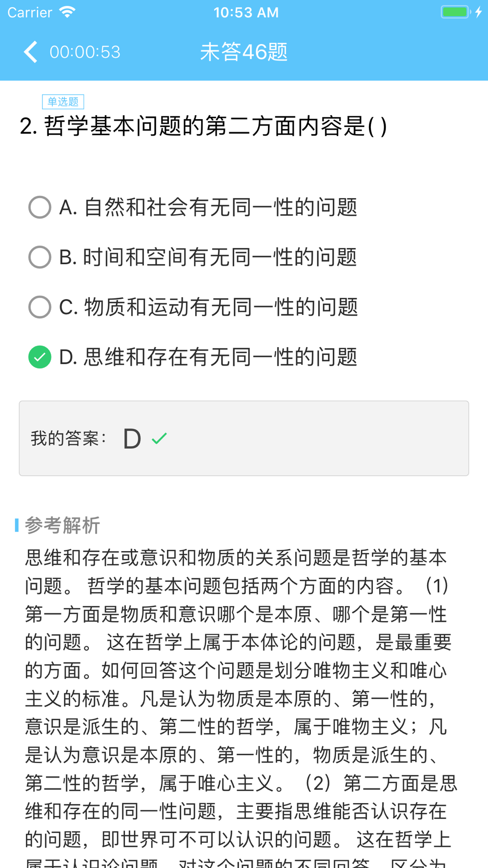Click the green checkmark beside answer D
Screen dimensions: 488x868
pyautogui.click(x=159, y=438)
